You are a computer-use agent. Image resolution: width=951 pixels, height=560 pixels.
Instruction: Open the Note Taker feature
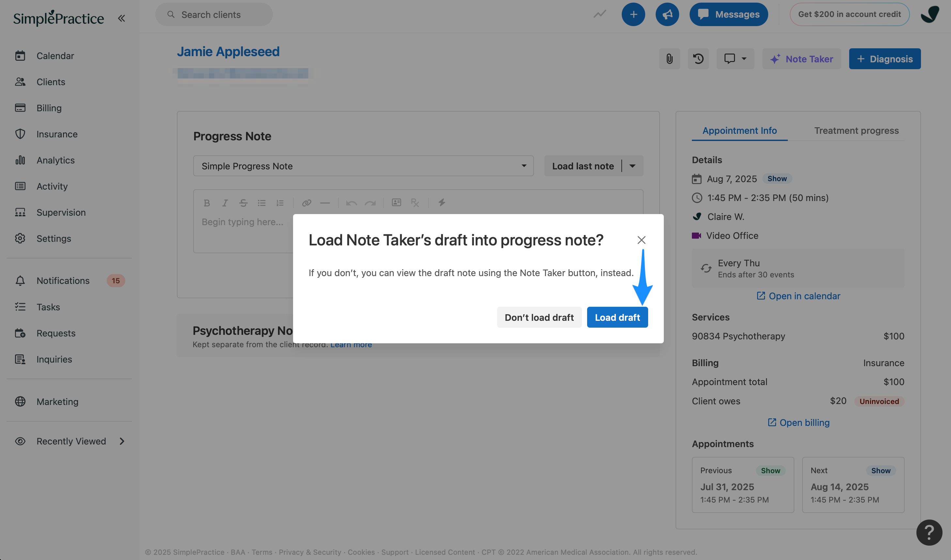pyautogui.click(x=801, y=59)
